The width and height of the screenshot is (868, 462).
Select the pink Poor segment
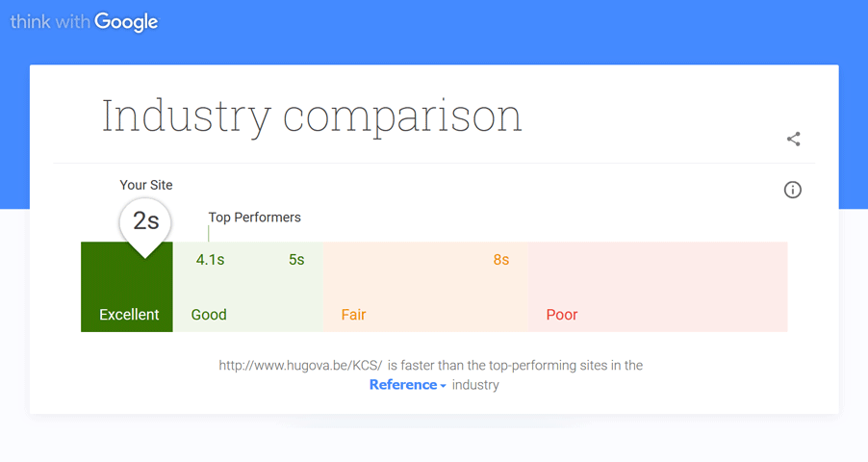coord(657,287)
